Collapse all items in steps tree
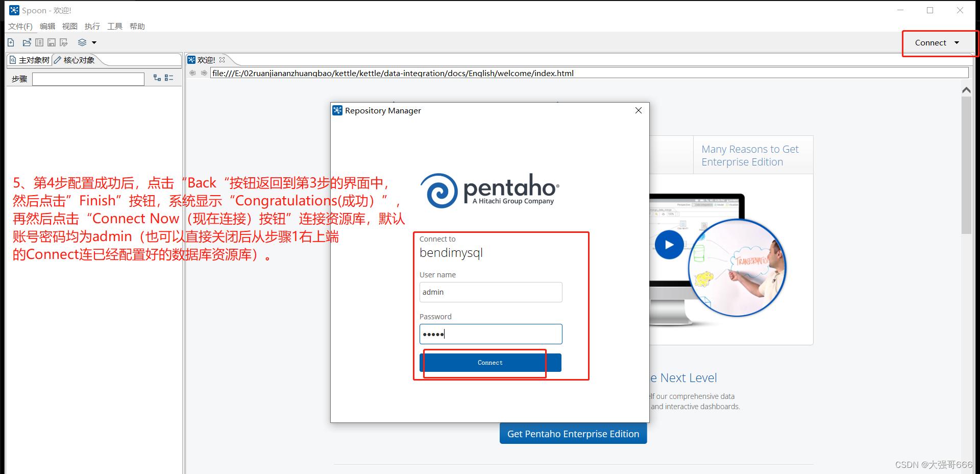Screen dimensions: 980x474 [x=169, y=78]
